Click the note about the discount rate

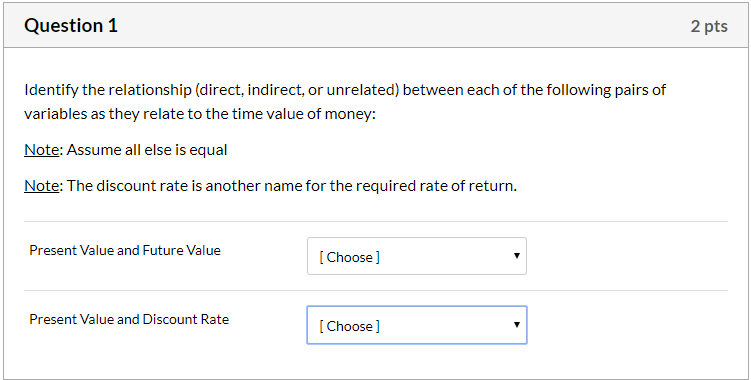point(271,185)
